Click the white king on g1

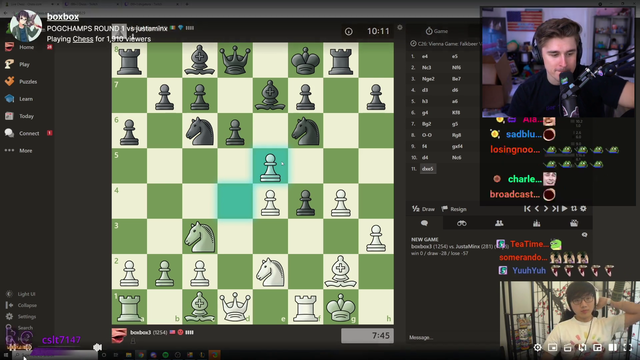pyautogui.click(x=340, y=307)
